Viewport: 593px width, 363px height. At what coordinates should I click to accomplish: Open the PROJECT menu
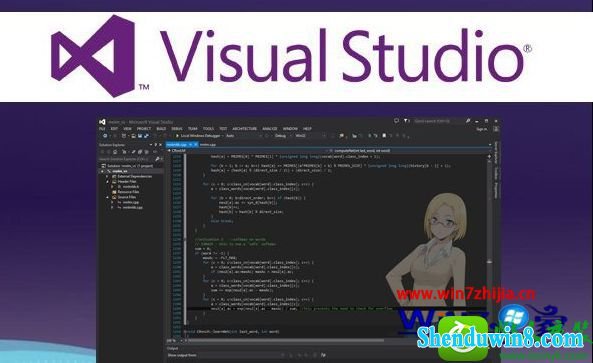click(x=144, y=129)
